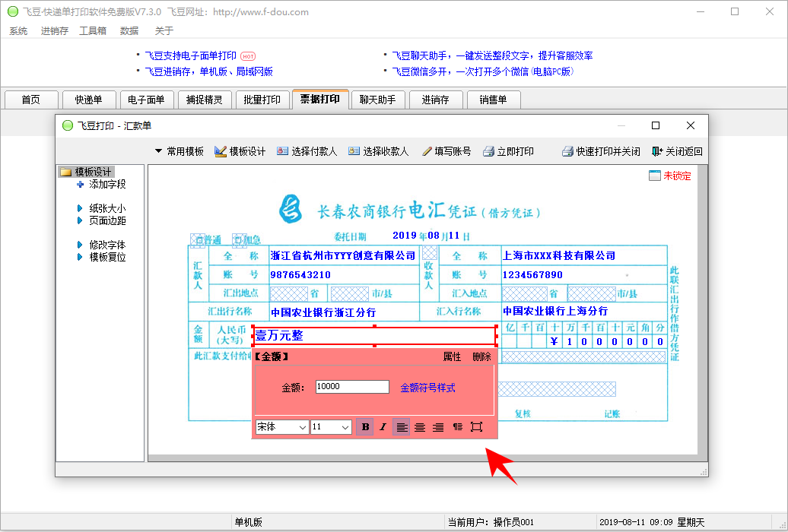This screenshot has height=532, width=788.
Task: Toggle the 普通 checkbox on the form
Action: pos(197,240)
